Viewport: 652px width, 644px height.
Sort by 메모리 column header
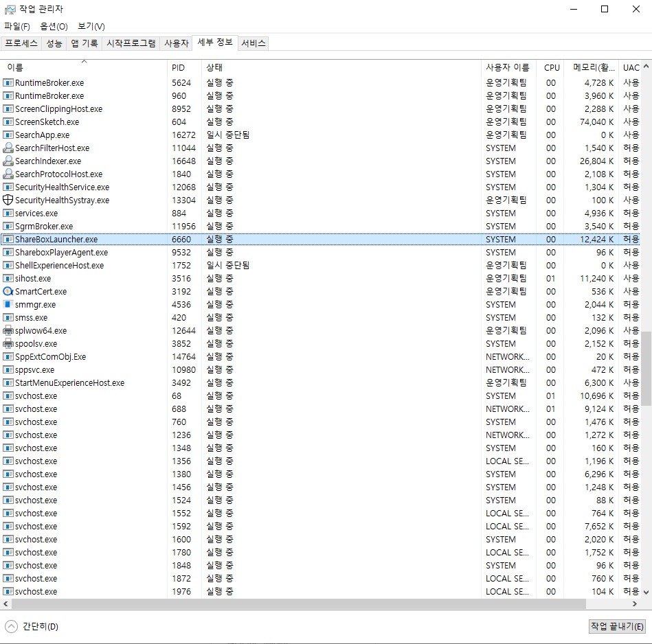pos(589,68)
